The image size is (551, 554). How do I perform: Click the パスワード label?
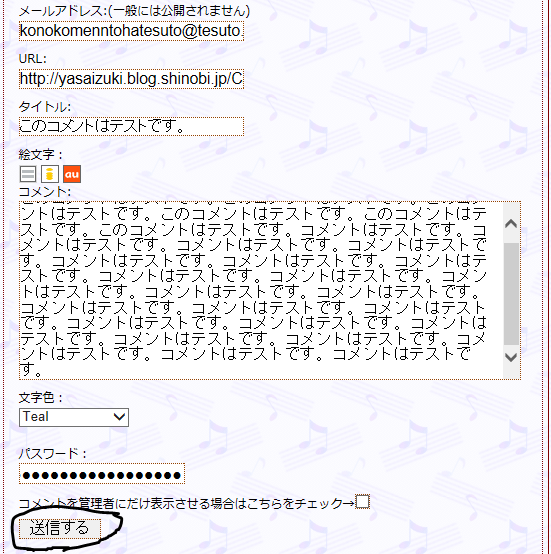[x=52, y=453]
